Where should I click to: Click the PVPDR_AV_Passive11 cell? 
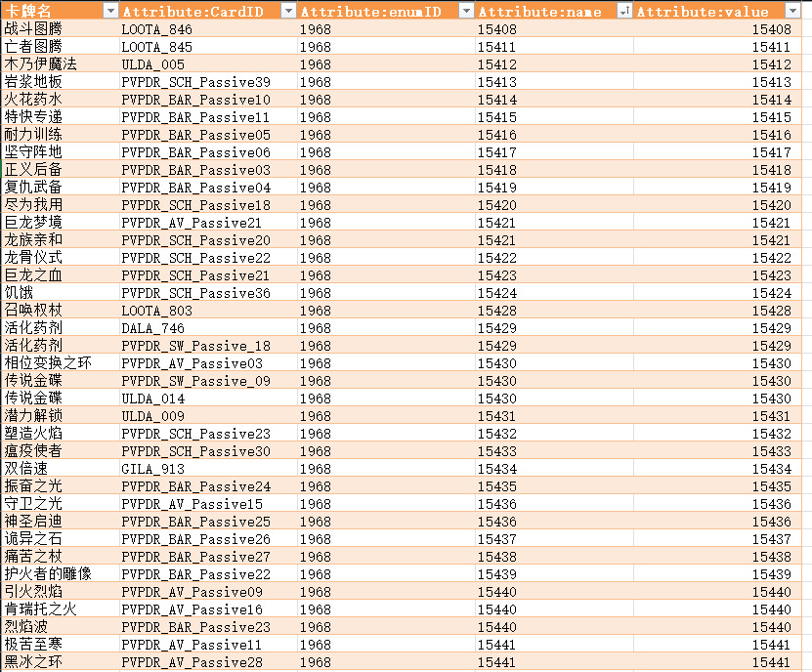[208, 645]
